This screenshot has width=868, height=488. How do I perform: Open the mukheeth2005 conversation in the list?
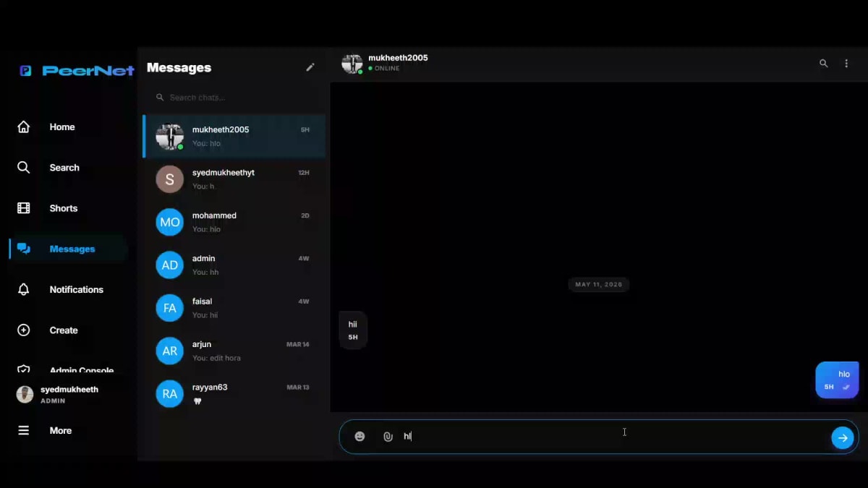(x=234, y=136)
